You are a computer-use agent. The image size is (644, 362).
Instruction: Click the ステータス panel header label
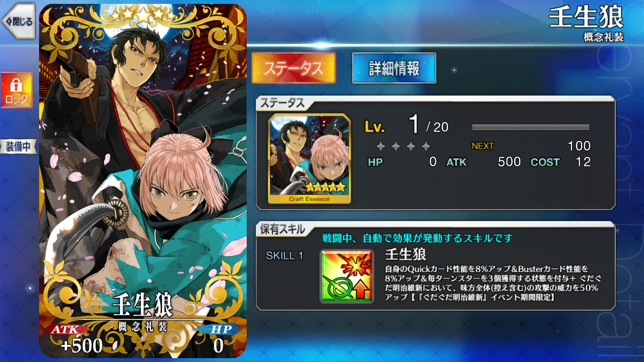click(282, 103)
